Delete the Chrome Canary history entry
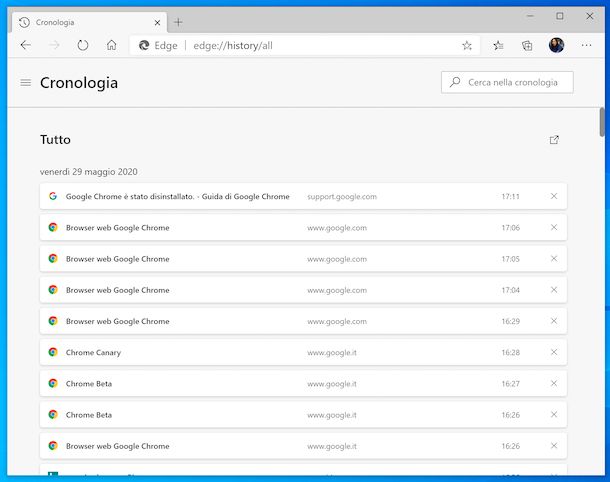 tap(554, 352)
